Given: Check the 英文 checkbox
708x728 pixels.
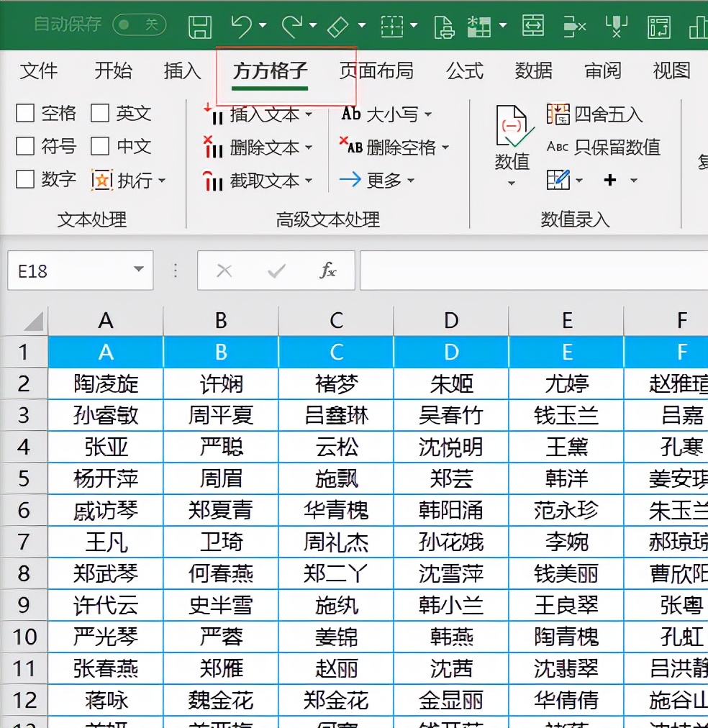Looking at the screenshot, I should point(100,113).
